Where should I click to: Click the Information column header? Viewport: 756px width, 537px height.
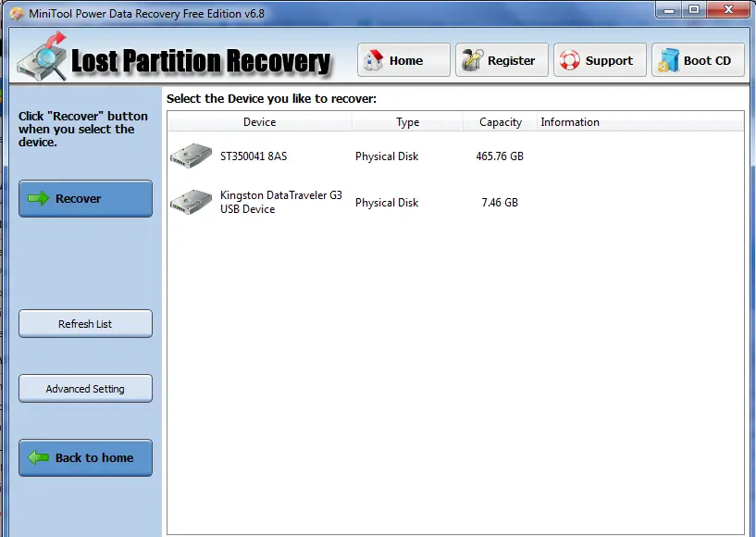pos(640,122)
